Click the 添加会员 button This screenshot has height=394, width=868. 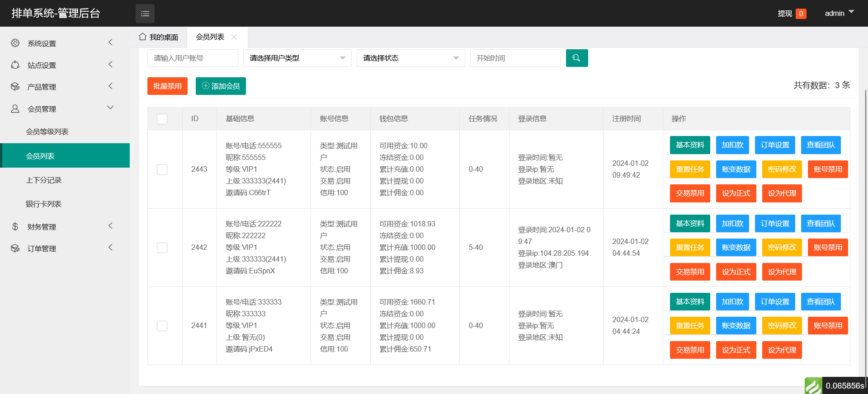tap(221, 86)
